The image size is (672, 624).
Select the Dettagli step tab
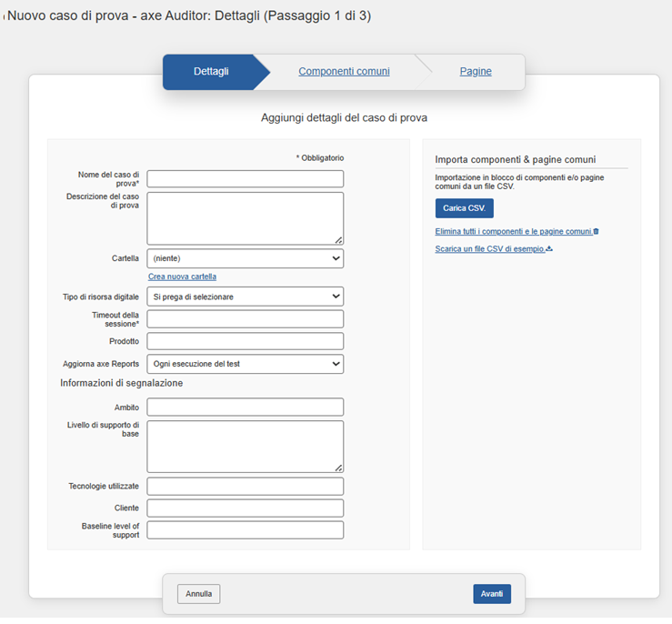point(211,71)
